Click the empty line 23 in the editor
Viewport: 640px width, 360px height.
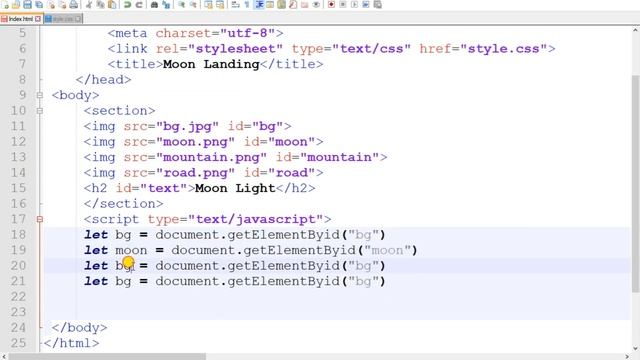(x=337, y=312)
